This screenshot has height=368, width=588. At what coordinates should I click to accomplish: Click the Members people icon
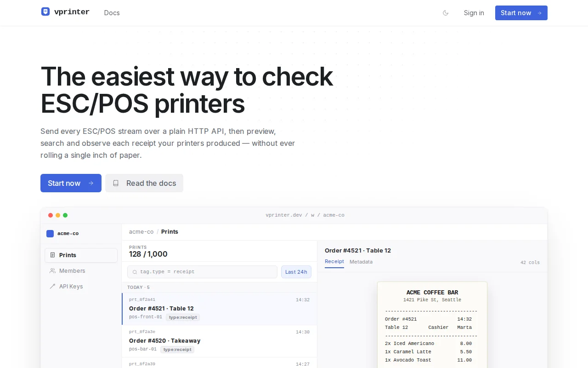click(52, 271)
